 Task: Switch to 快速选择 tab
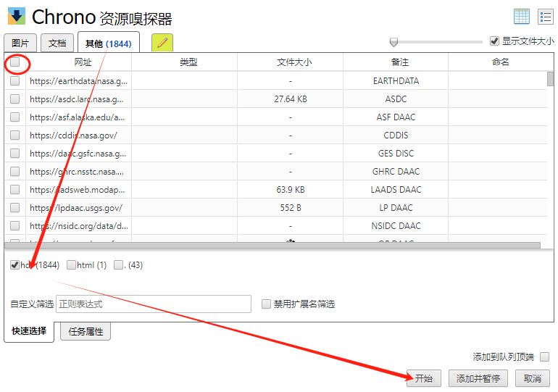29,331
